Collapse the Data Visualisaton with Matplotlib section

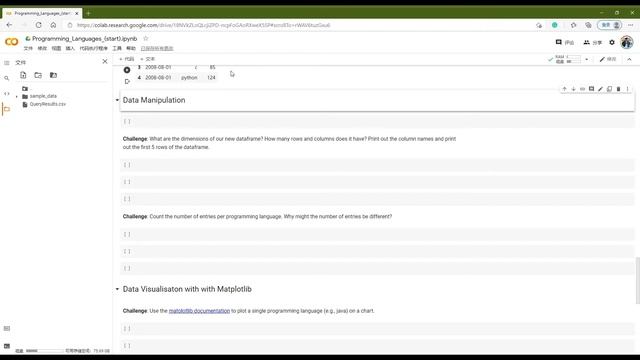click(x=117, y=289)
